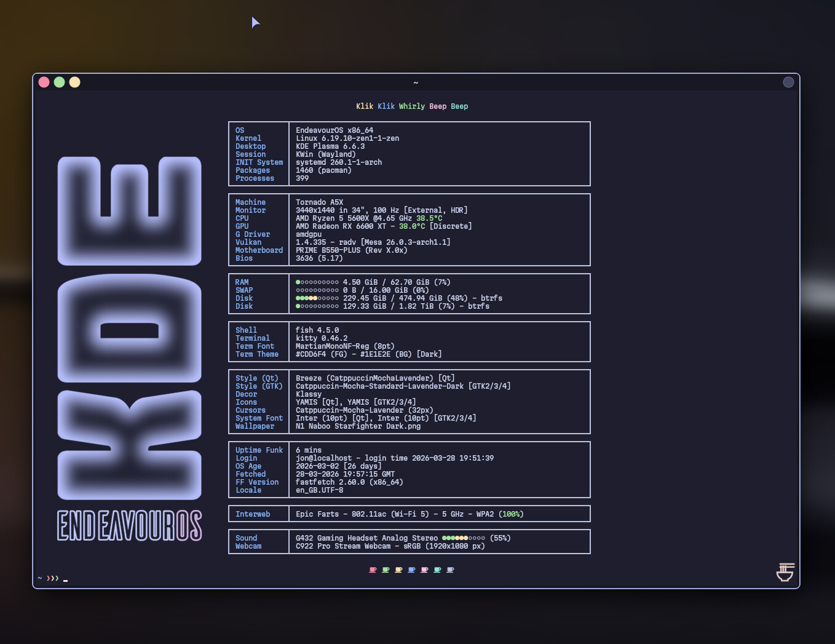The width and height of the screenshot is (835, 644).
Task: Click the red coffee cup icon
Action: 373,570
